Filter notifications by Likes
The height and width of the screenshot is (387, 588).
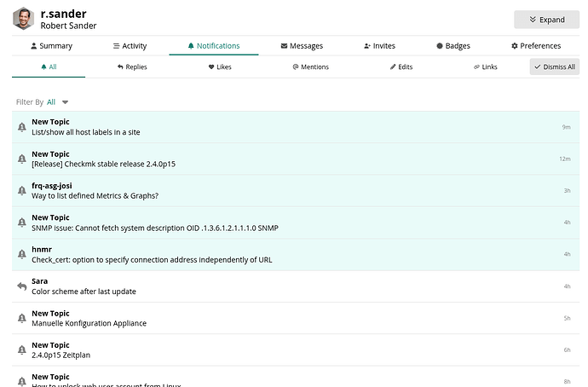coord(220,66)
